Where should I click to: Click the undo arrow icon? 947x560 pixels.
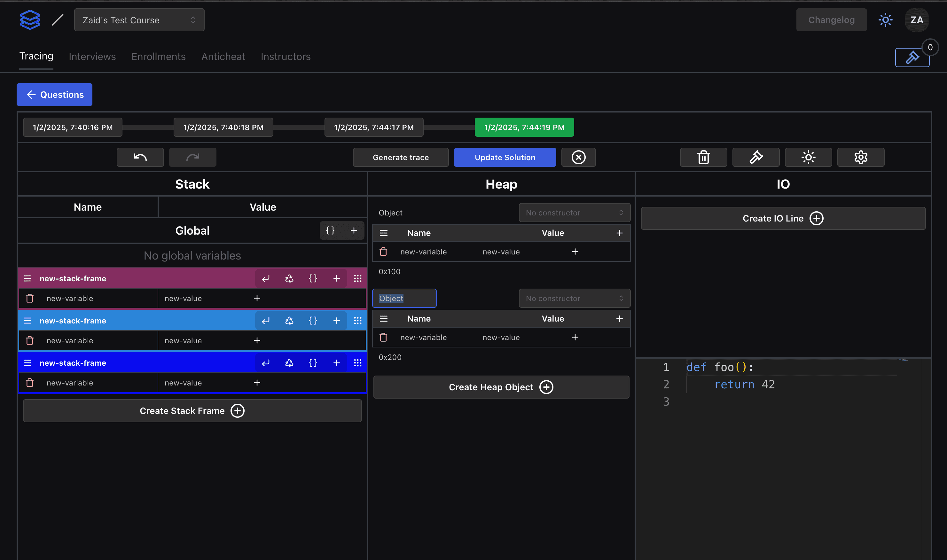tap(140, 157)
